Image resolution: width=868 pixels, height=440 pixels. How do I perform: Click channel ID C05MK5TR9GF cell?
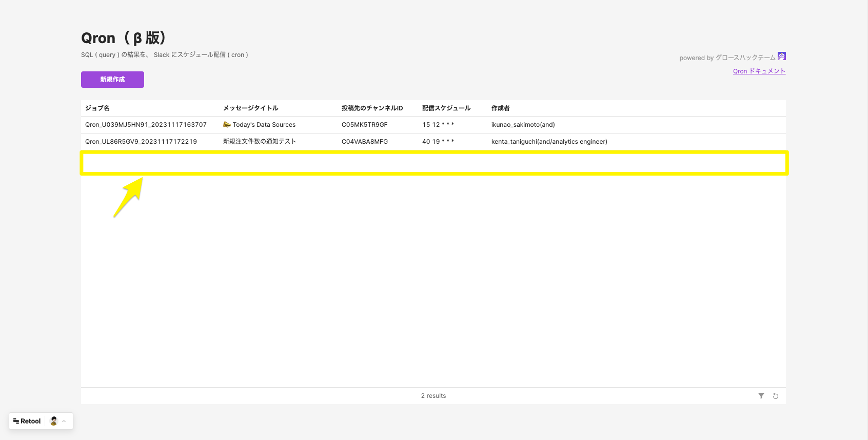click(364, 125)
